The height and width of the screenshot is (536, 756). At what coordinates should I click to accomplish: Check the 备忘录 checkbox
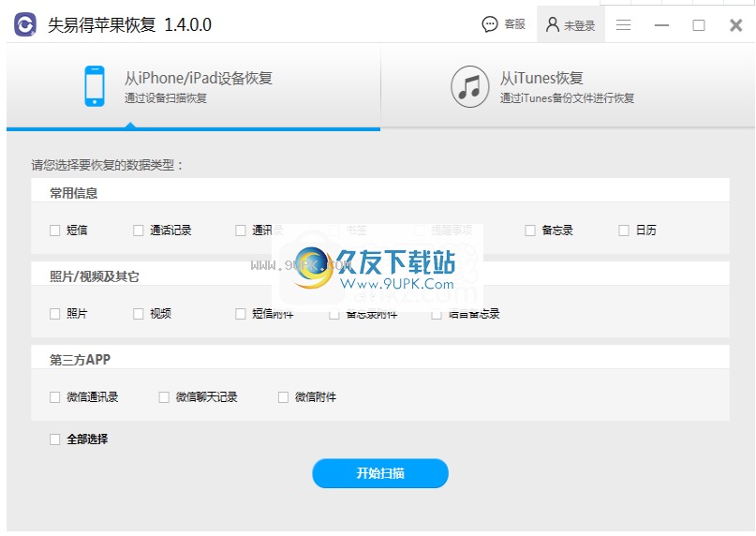[x=530, y=231]
